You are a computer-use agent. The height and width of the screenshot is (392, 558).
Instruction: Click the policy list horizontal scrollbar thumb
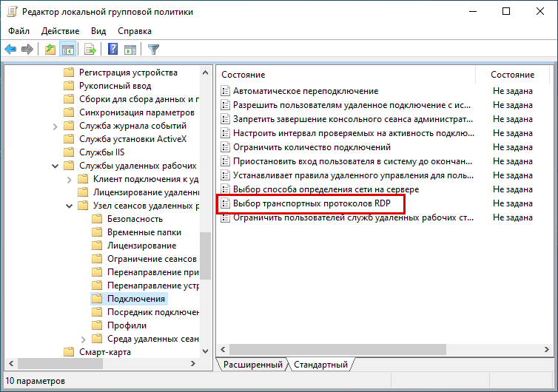337,350
